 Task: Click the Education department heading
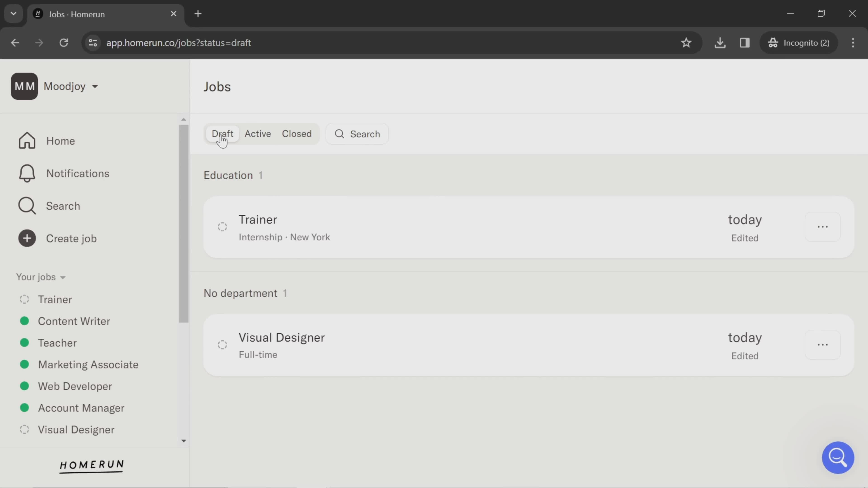[228, 175]
